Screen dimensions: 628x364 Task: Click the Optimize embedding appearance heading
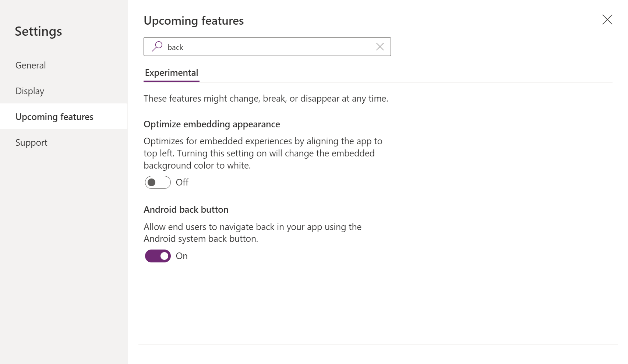(212, 124)
